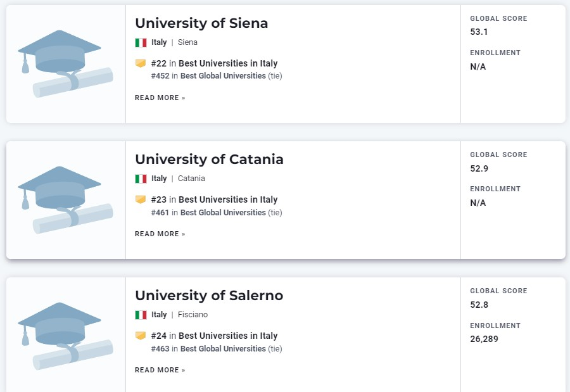Open Best Global Universities link at #452

pos(223,76)
